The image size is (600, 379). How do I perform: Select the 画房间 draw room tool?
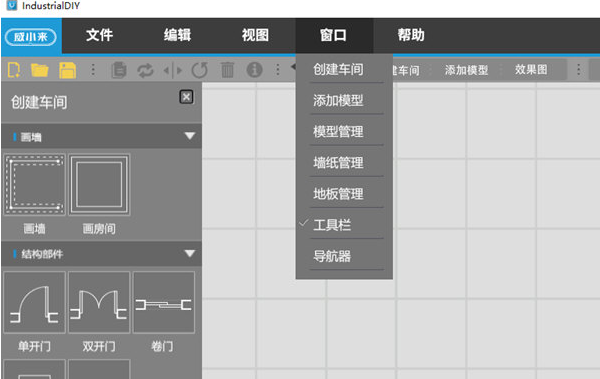99,185
